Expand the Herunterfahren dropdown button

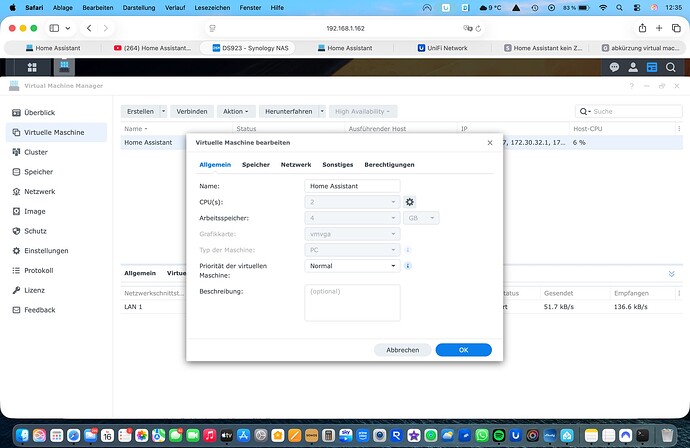(x=291, y=111)
